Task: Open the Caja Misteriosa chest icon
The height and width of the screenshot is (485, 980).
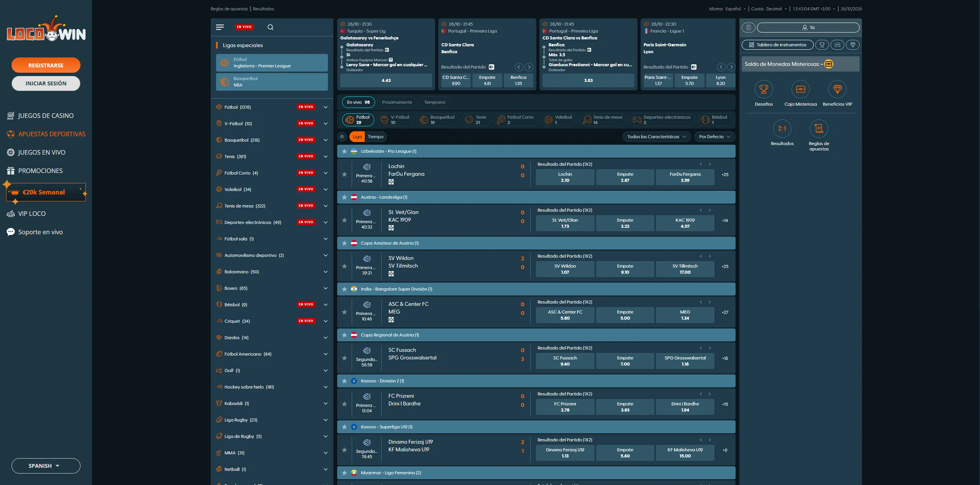Action: pyautogui.click(x=800, y=89)
